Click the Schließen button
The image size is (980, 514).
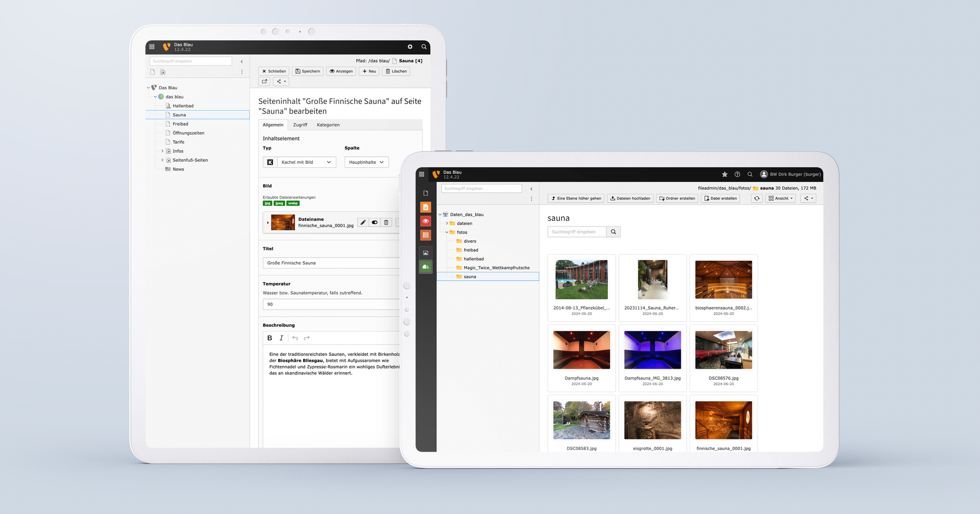(x=274, y=71)
